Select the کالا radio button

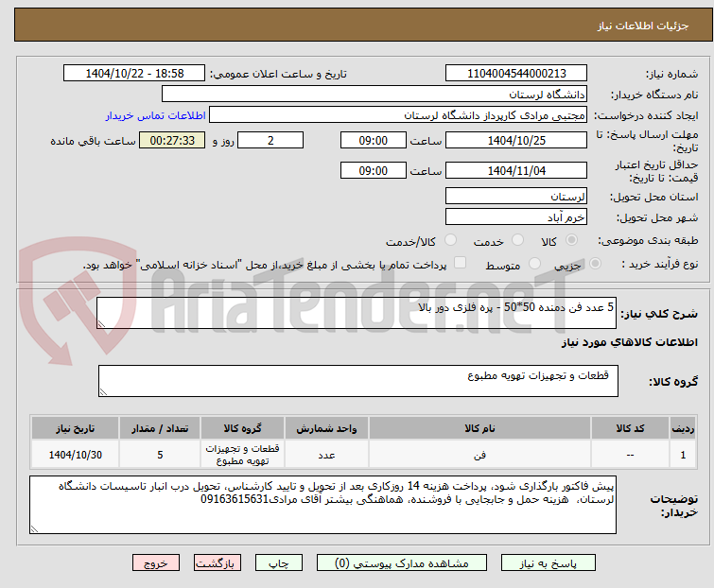(571, 240)
